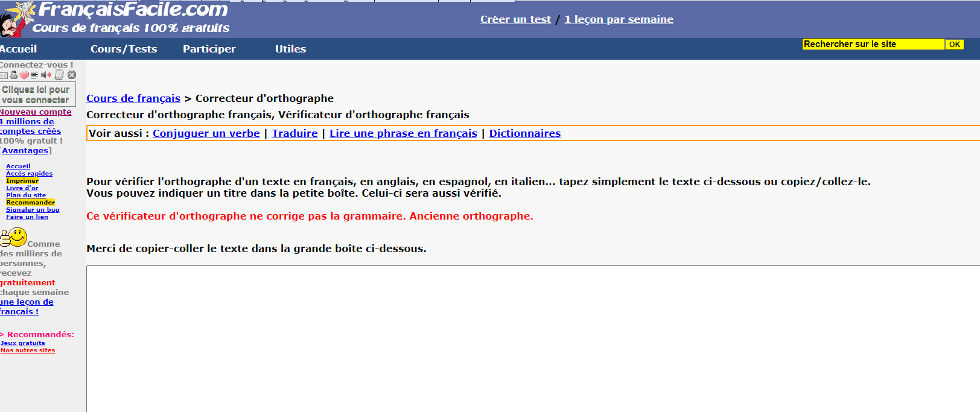Focus the 'Rechercher sur le site' field
This screenshot has width=980, height=412.
(x=873, y=44)
